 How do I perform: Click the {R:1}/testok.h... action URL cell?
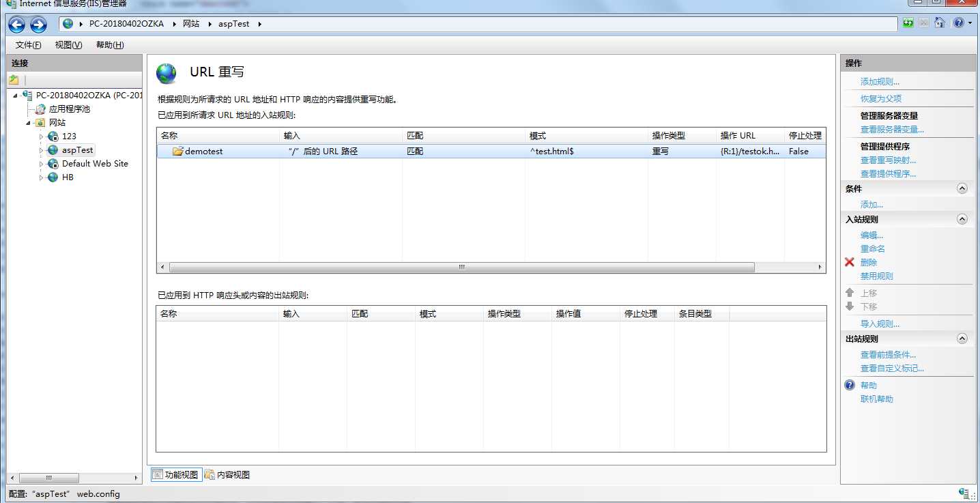coord(750,152)
